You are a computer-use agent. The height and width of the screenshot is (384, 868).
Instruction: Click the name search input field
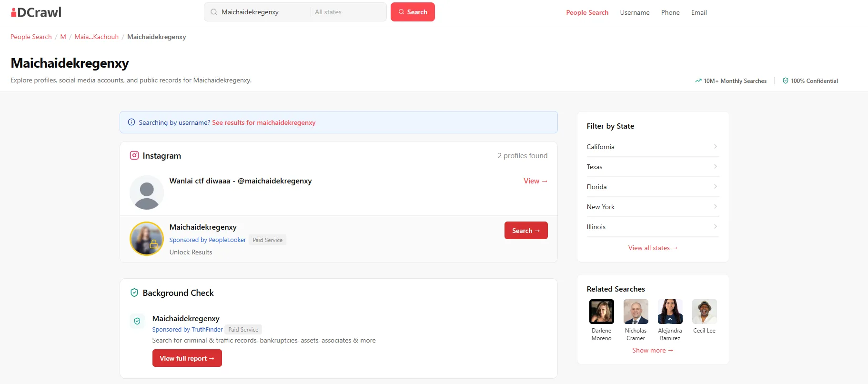point(263,12)
